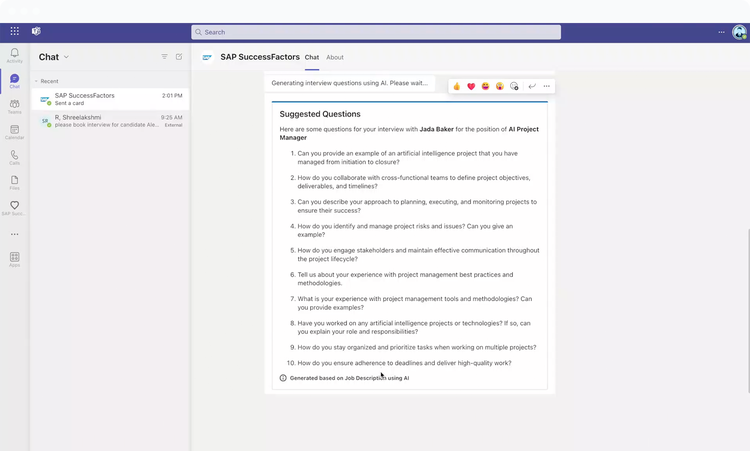Switch to the Chat tab

click(x=312, y=57)
